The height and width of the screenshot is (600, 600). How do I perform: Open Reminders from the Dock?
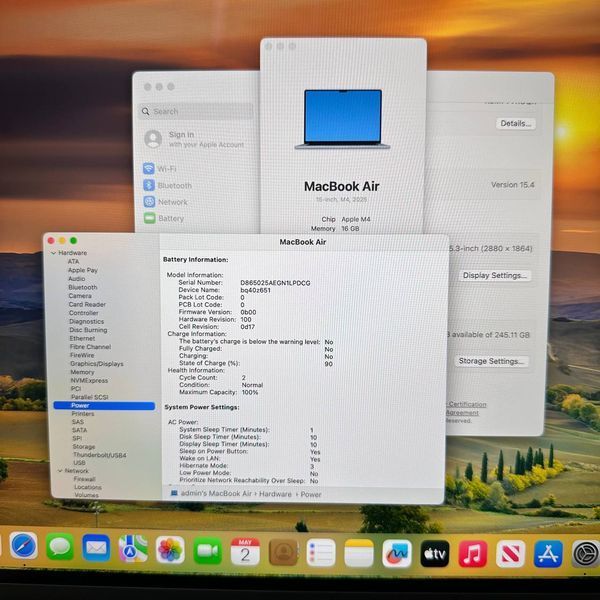(x=321, y=553)
